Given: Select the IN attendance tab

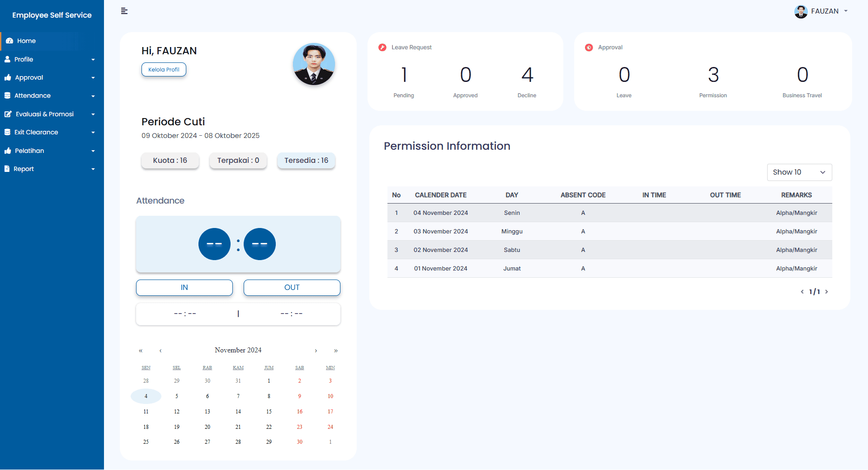Looking at the screenshot, I should coord(184,287).
